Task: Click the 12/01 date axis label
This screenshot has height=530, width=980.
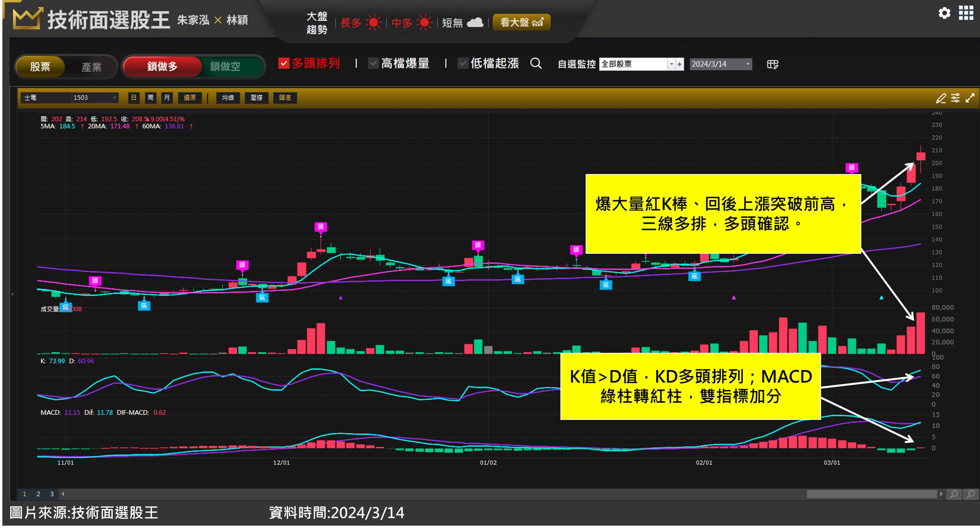Action: pyautogui.click(x=282, y=463)
